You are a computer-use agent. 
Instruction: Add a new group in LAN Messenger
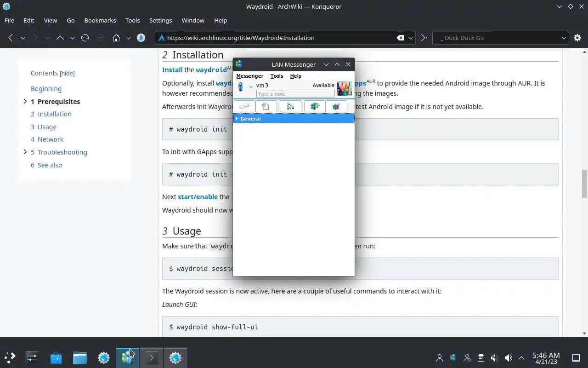[315, 106]
